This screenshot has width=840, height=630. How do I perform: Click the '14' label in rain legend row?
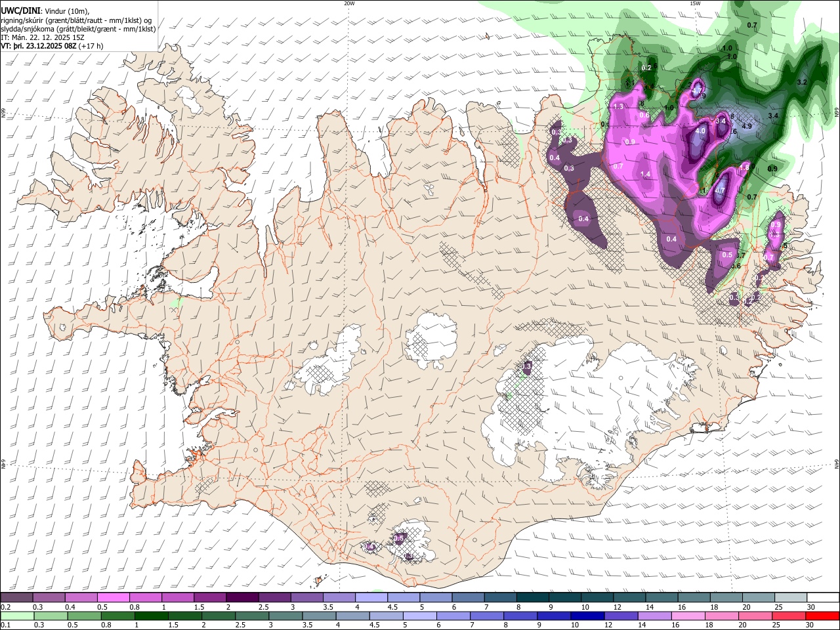click(x=642, y=625)
